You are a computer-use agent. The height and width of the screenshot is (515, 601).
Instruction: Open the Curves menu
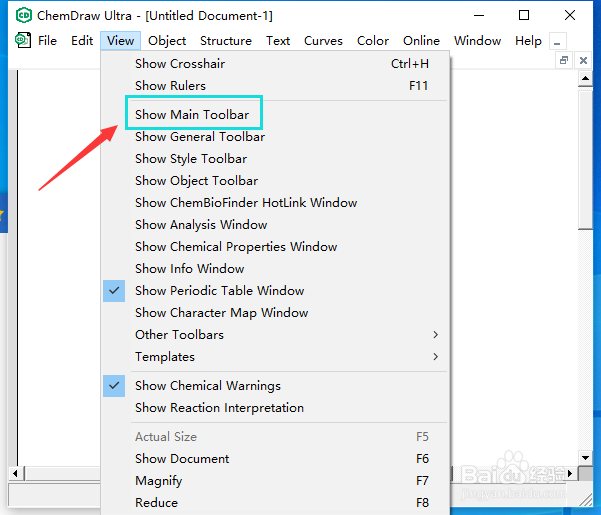pos(323,41)
